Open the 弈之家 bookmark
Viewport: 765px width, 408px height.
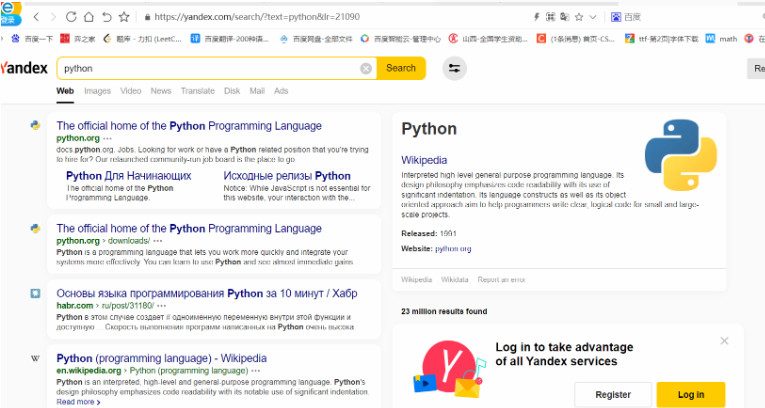tap(78, 39)
